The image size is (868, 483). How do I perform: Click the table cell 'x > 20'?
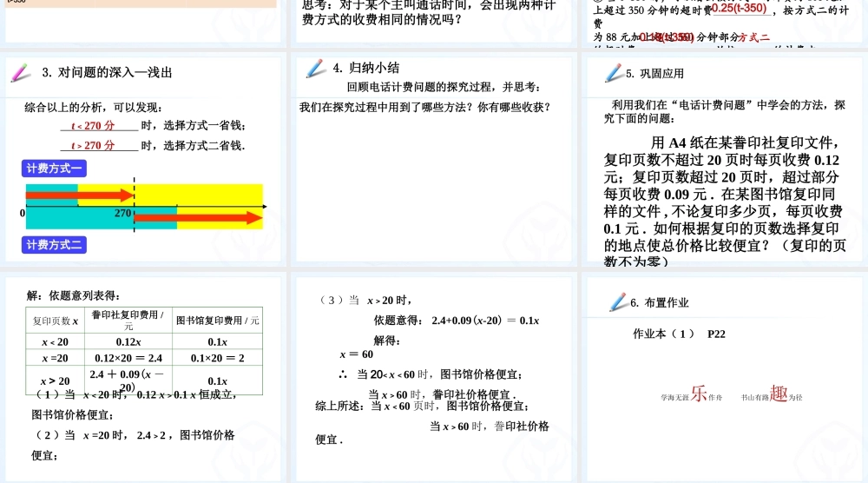[x=55, y=381]
